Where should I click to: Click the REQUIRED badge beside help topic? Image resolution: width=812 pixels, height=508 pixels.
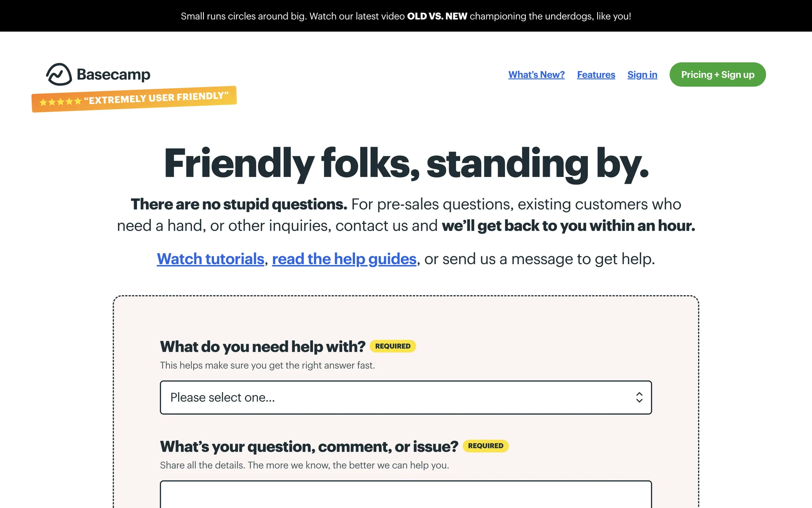point(392,346)
